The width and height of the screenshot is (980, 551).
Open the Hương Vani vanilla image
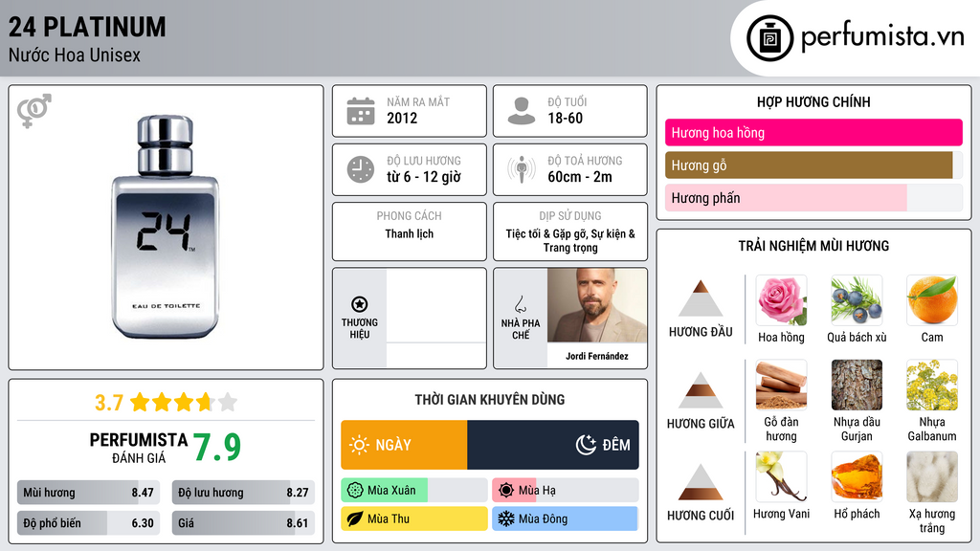click(x=781, y=476)
